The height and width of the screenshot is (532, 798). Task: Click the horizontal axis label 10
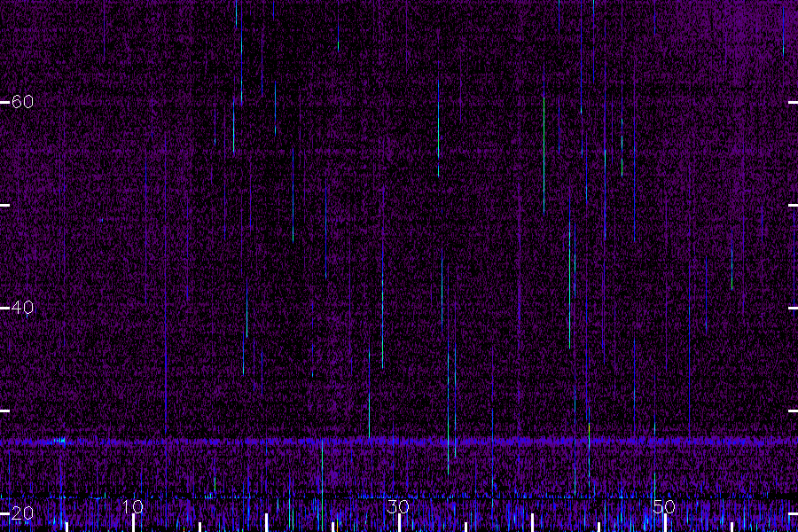[x=132, y=506]
